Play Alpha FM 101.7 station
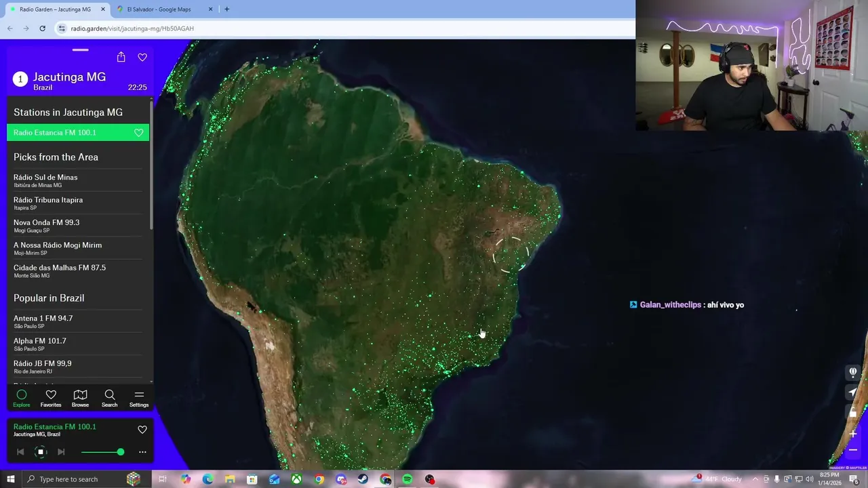 (x=78, y=344)
